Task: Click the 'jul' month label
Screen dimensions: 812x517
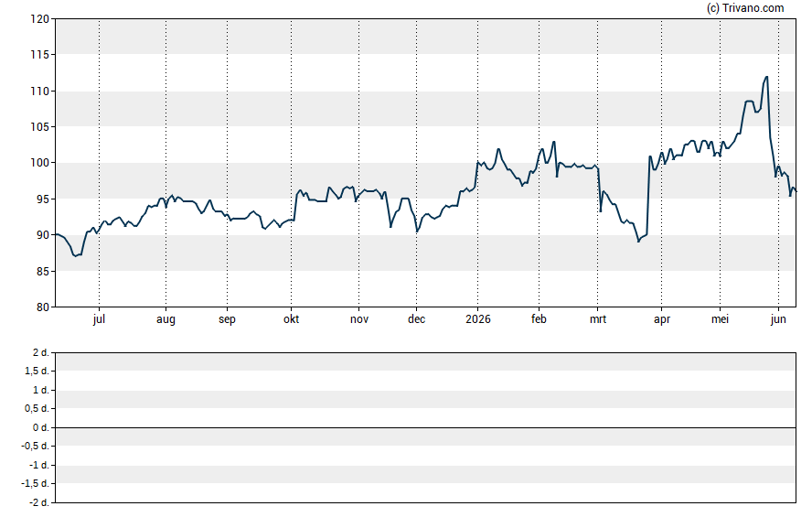Action: (x=99, y=319)
